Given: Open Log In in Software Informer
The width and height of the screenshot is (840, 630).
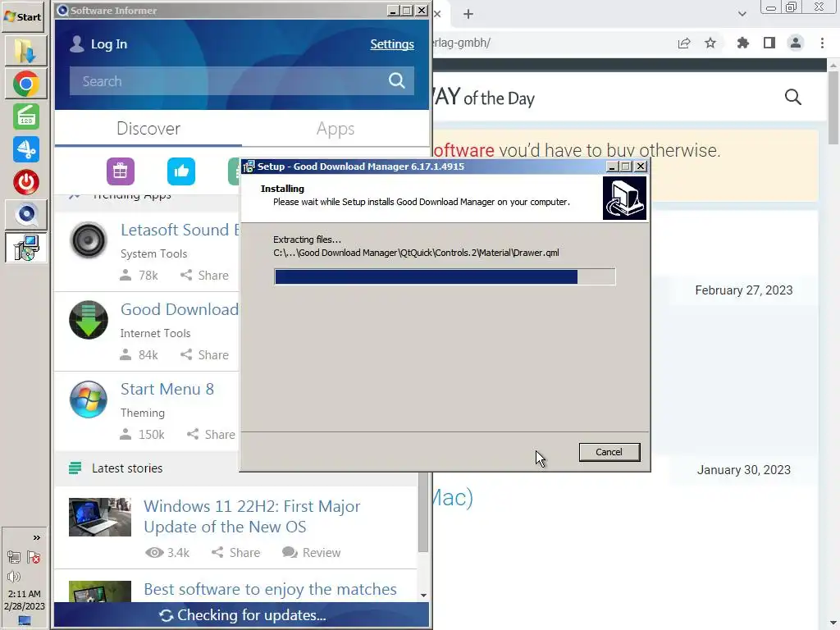Looking at the screenshot, I should click(x=109, y=44).
